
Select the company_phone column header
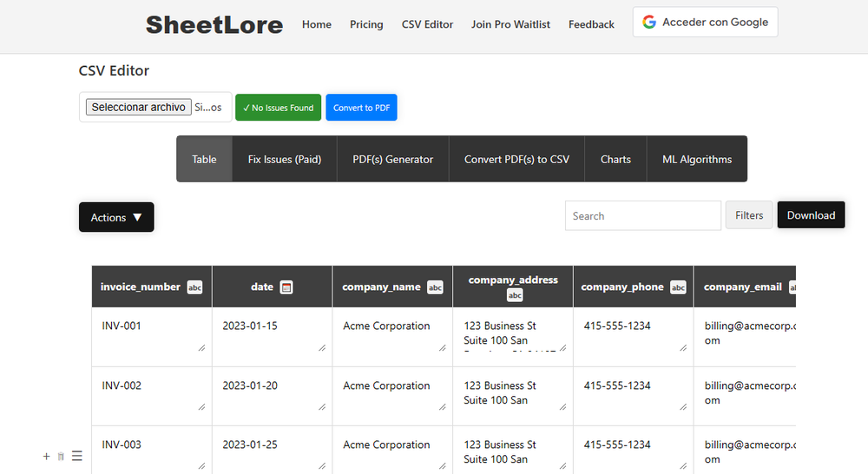click(634, 286)
